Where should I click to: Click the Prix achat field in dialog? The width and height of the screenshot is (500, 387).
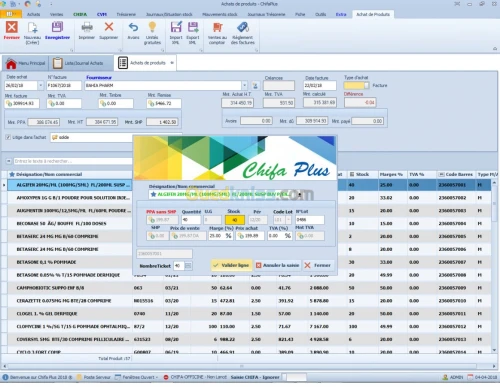250,236
